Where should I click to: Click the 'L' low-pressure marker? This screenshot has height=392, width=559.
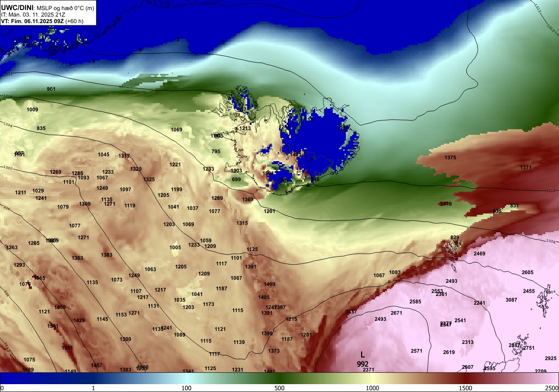pyautogui.click(x=362, y=355)
